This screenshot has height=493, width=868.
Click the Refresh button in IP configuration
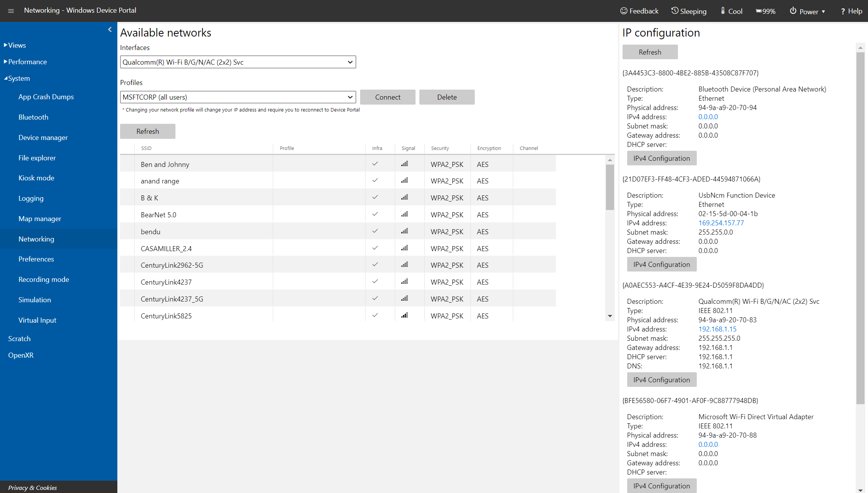coord(650,52)
